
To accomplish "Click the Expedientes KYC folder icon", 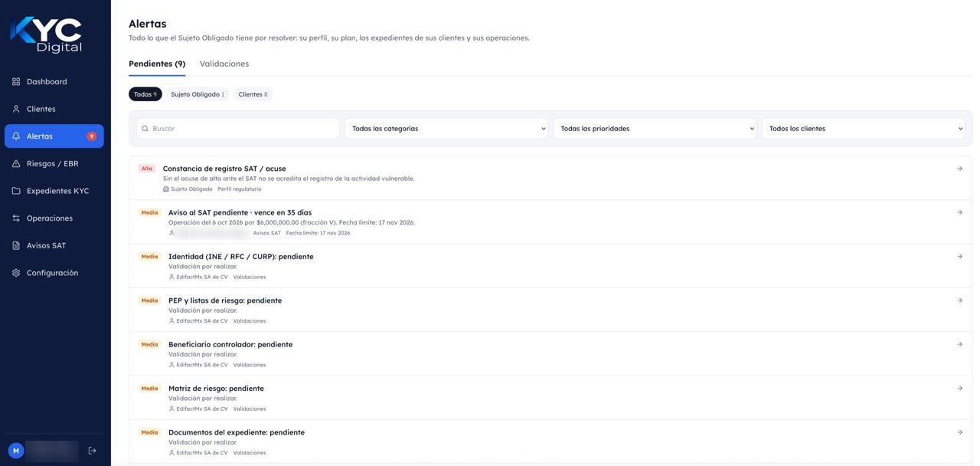I will [16, 191].
